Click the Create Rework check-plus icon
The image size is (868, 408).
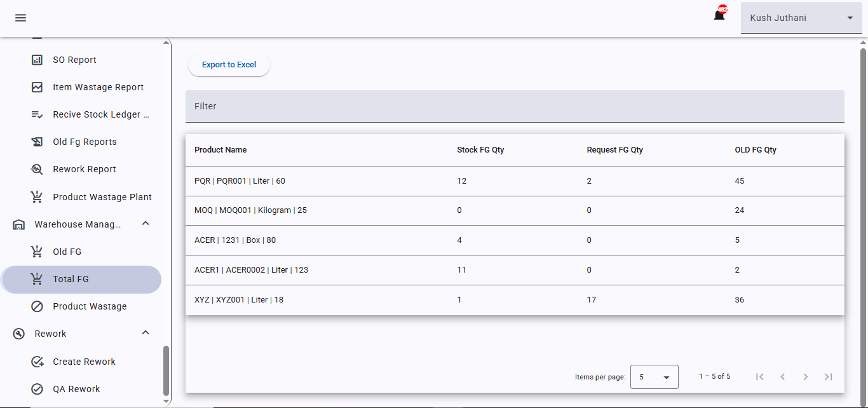click(x=37, y=362)
